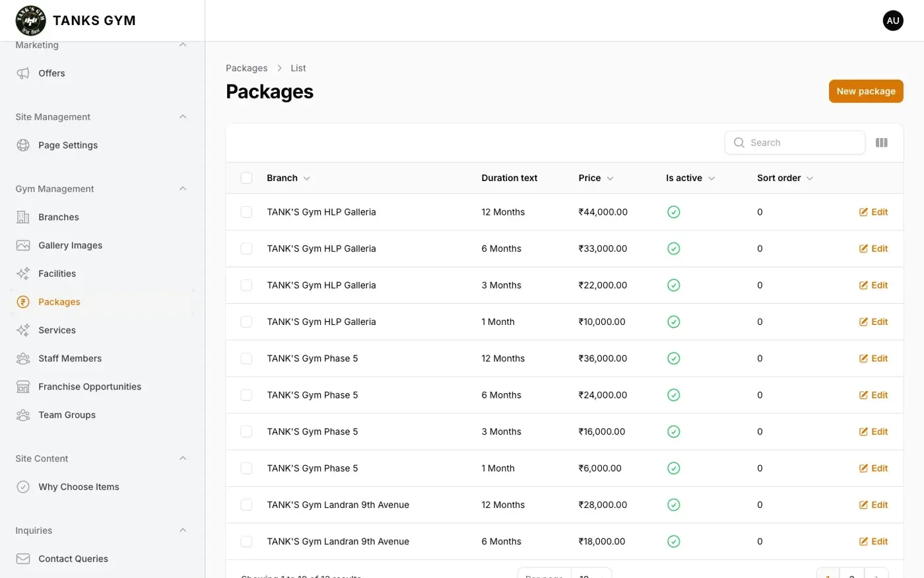Click the Page Settings globe icon
The width and height of the screenshot is (924, 578).
point(23,145)
